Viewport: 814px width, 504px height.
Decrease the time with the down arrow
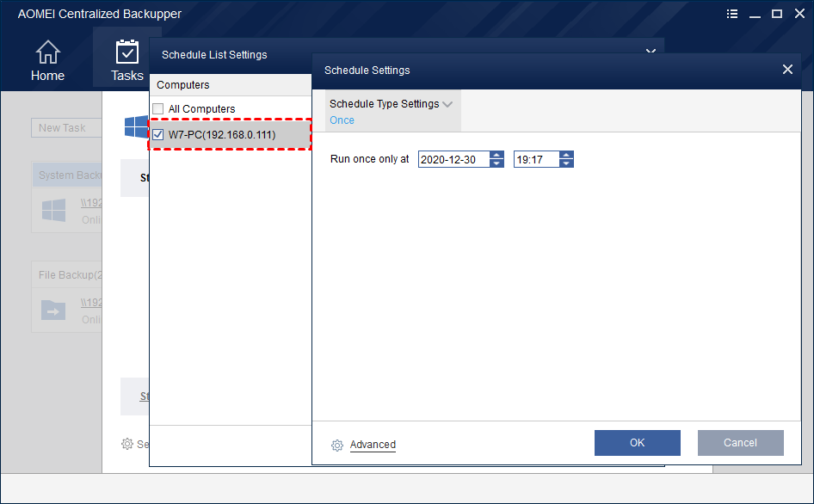pos(566,163)
